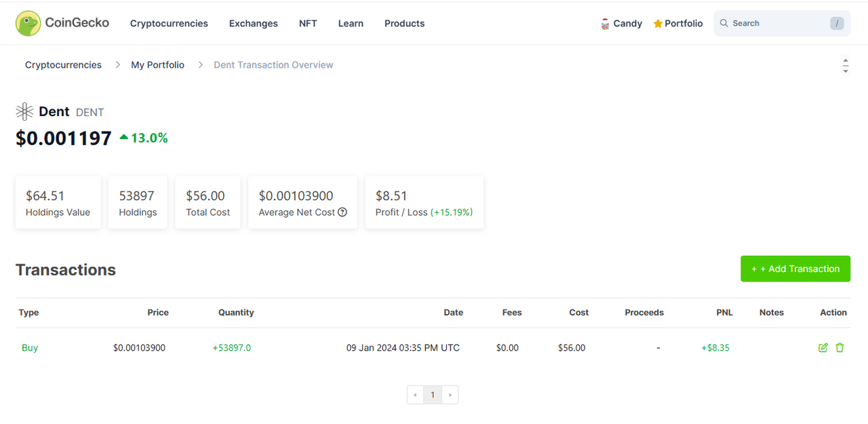Click the $56.00 Total Cost card
868x424 pixels.
pyautogui.click(x=208, y=202)
